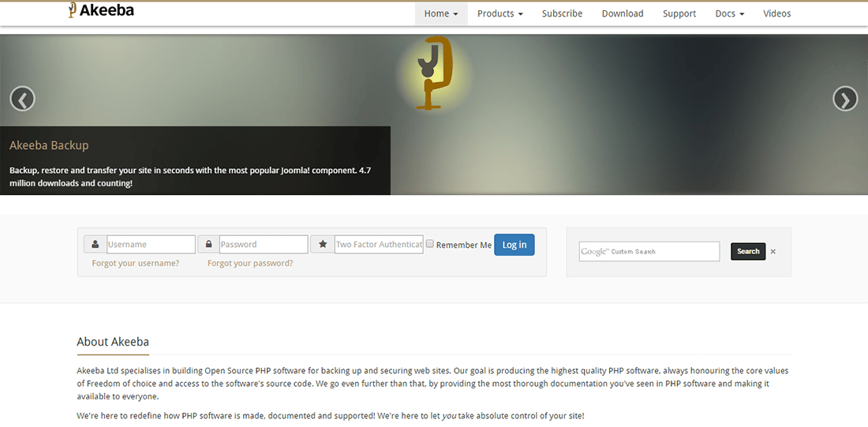Viewport: 868px width, 427px height.
Task: Open the Akeeba Backup slide title
Action: (x=49, y=146)
